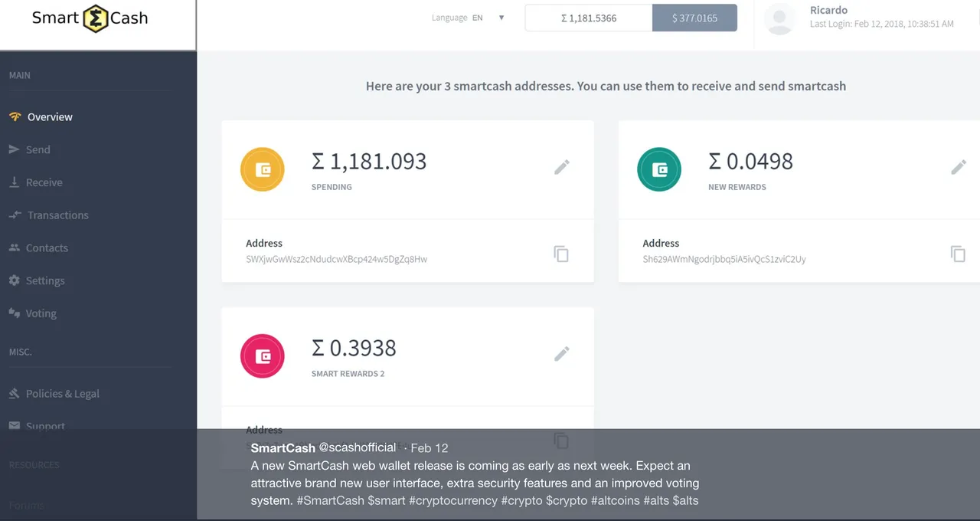980x521 pixels.
Task: Click the Send paper-plane icon
Action: click(x=14, y=149)
